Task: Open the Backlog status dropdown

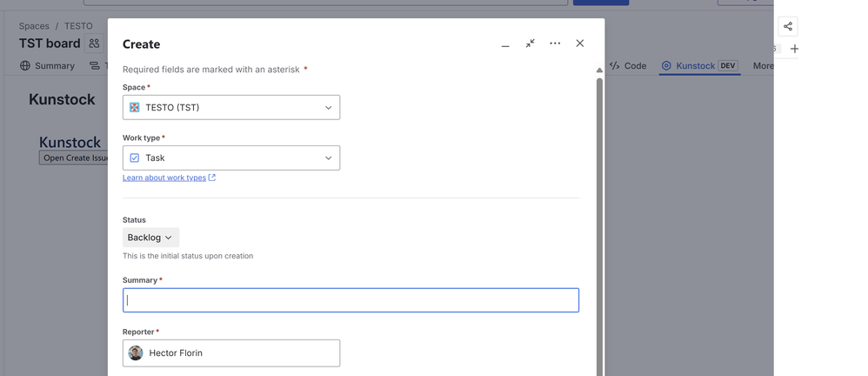Action: [x=150, y=238]
